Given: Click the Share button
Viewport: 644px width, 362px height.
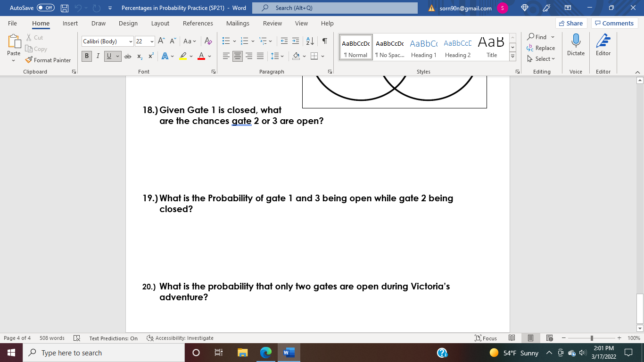Looking at the screenshot, I should point(570,23).
